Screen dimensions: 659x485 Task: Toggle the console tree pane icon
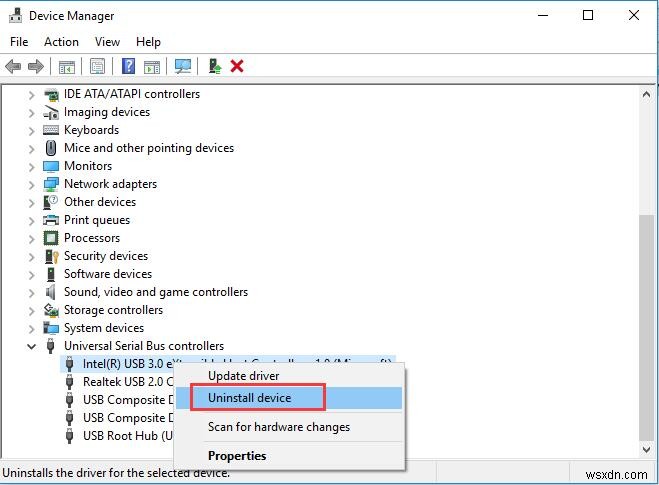66,66
